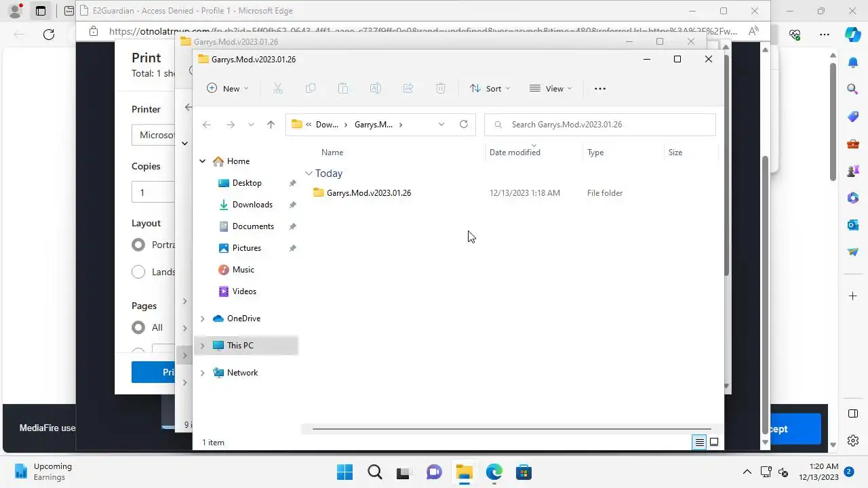Click the Copy icon in Explorer toolbar
The width and height of the screenshot is (868, 488).
point(310,88)
